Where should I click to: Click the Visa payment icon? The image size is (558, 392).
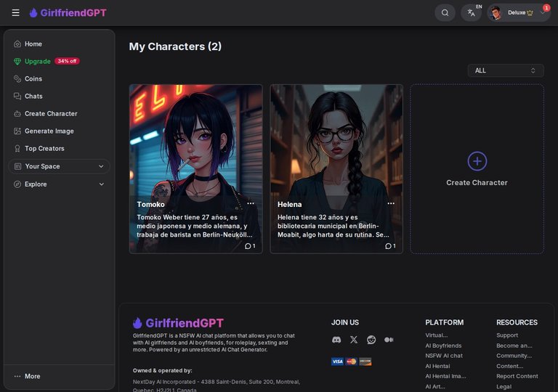337,362
